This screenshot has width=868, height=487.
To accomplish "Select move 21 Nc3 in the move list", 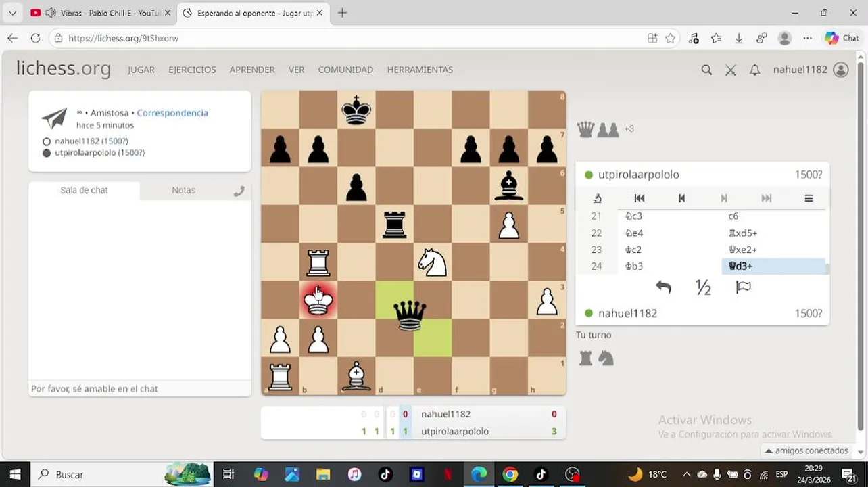I will coord(670,216).
